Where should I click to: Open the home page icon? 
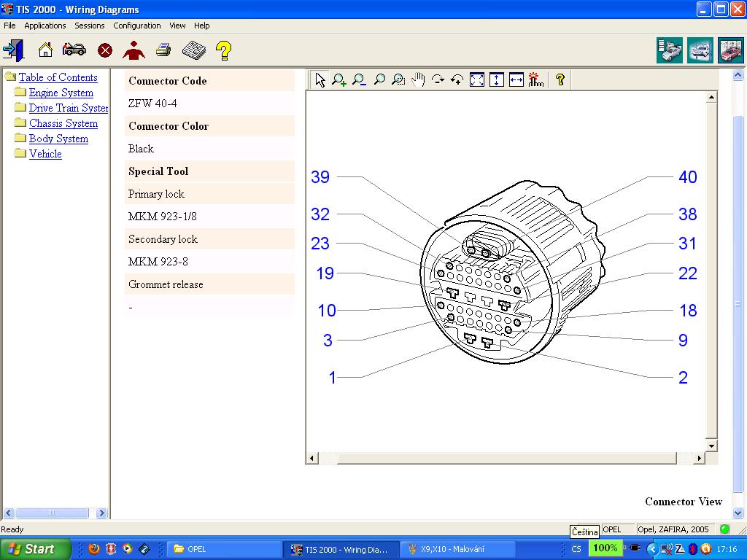point(45,50)
